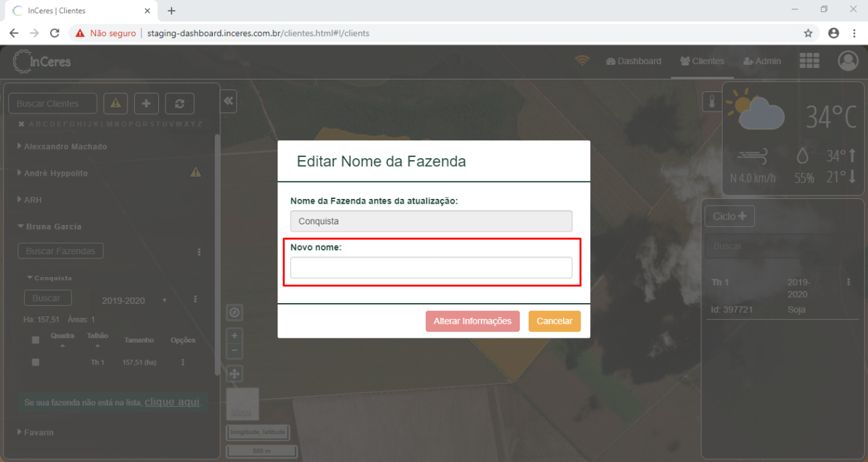The height and width of the screenshot is (462, 868).
Task: Open the 2019-2020 season dropdown
Action: [134, 300]
